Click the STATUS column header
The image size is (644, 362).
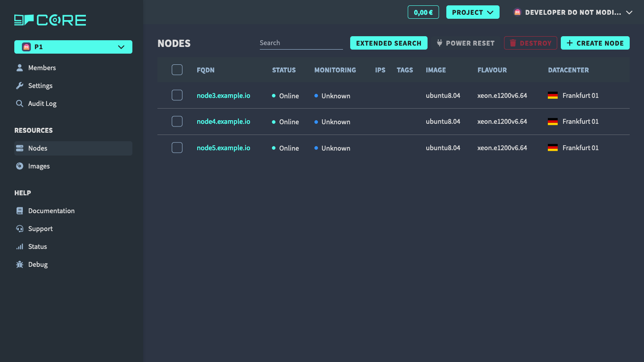[284, 70]
